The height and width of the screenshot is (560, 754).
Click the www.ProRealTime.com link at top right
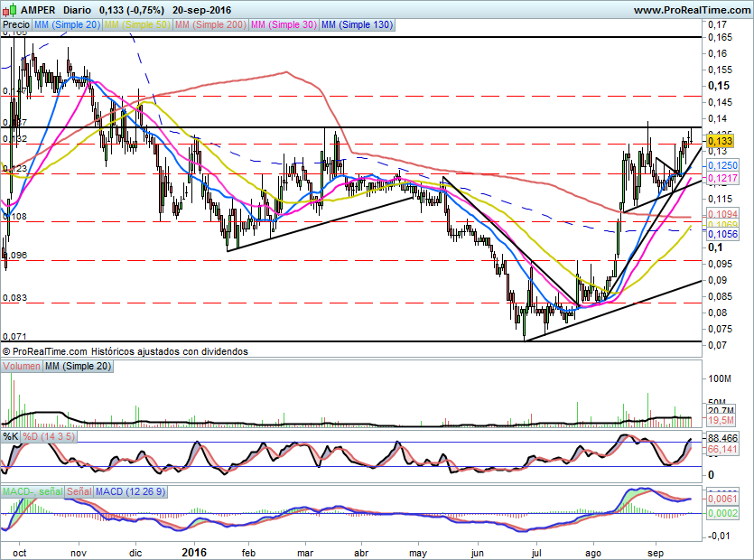point(692,9)
